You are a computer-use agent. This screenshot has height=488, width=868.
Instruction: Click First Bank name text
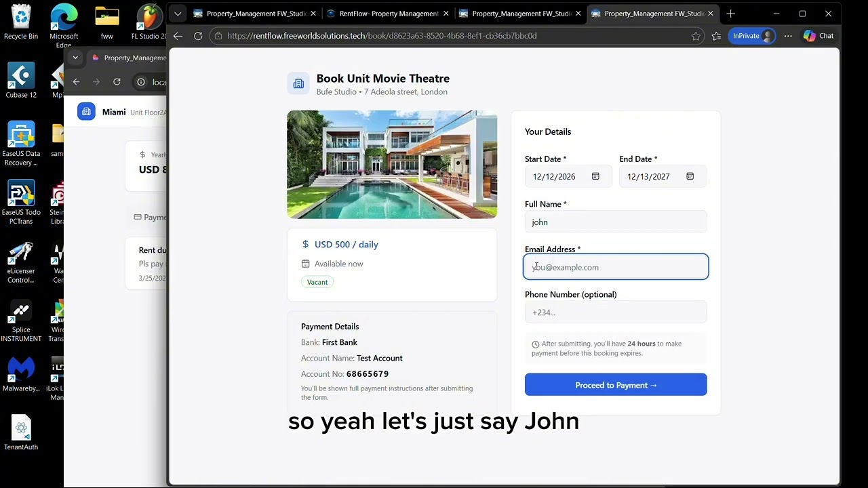[x=339, y=342]
